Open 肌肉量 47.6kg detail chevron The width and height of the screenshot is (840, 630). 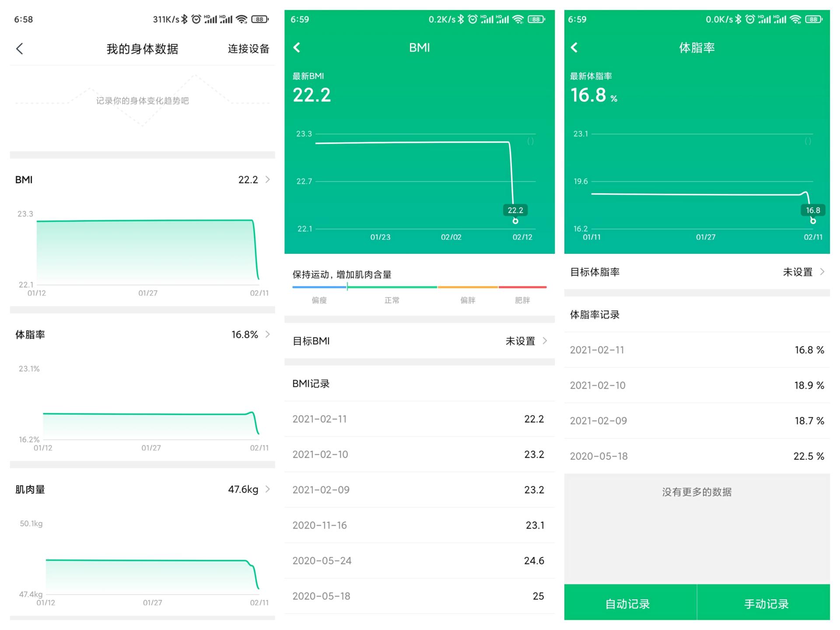coord(267,489)
